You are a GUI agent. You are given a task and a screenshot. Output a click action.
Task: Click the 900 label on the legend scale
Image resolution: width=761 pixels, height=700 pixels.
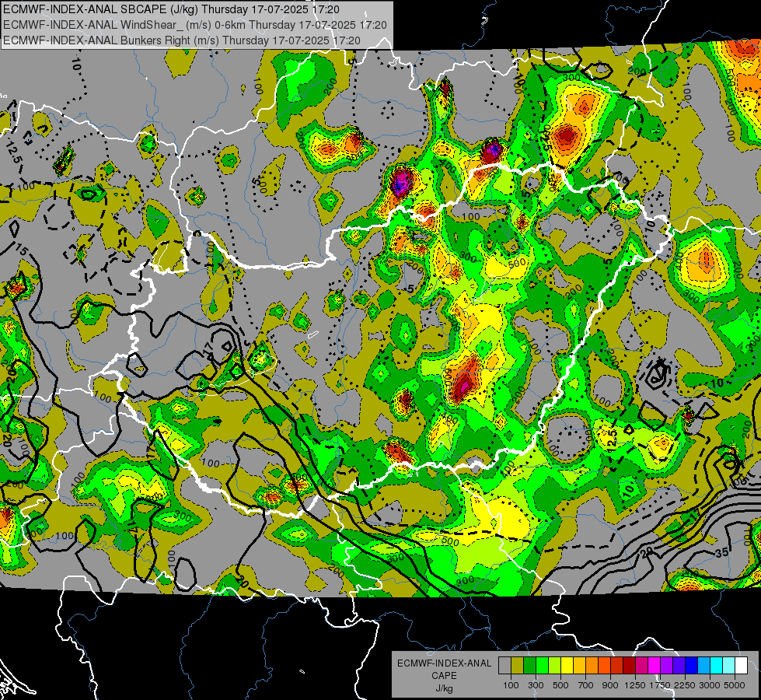pyautogui.click(x=610, y=685)
